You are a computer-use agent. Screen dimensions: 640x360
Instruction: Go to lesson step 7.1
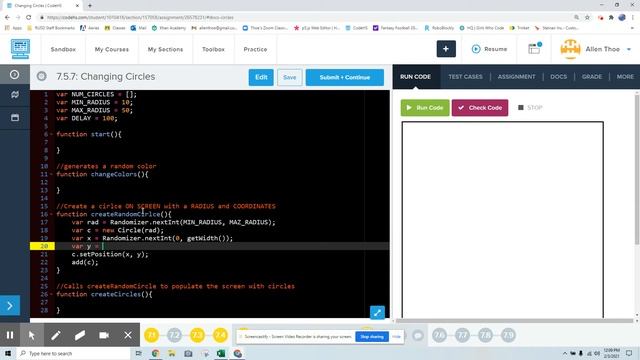click(x=151, y=335)
